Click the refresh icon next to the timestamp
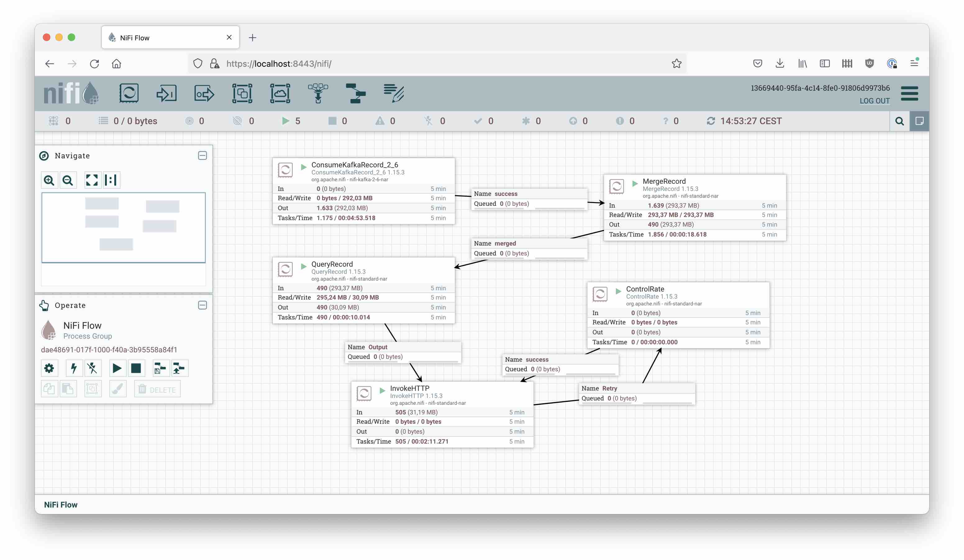Viewport: 964px width, 560px height. click(x=711, y=121)
